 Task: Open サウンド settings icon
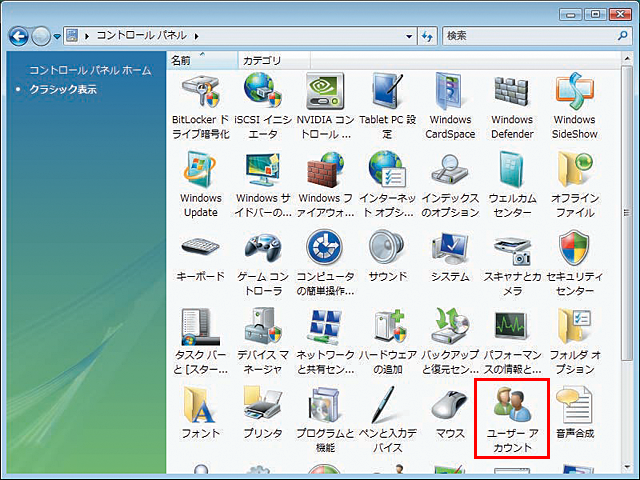pos(387,256)
